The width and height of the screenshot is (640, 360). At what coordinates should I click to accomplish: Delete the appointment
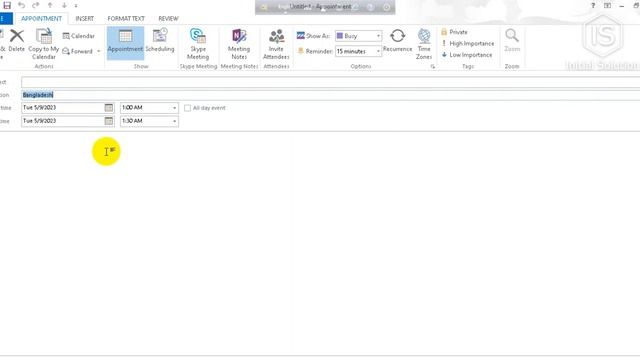pyautogui.click(x=17, y=40)
